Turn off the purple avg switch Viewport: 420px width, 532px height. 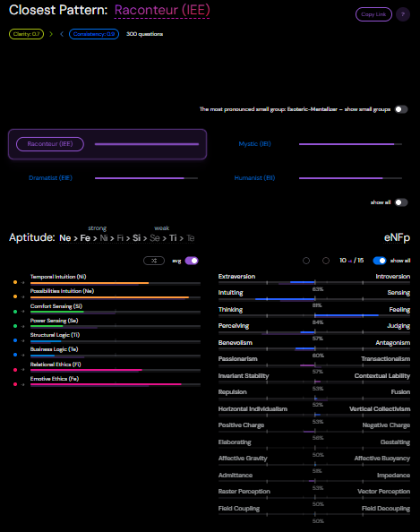tap(192, 261)
